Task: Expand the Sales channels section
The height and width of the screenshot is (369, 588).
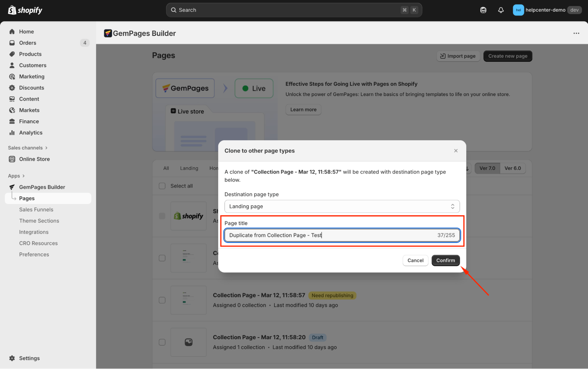Action: 46,148
